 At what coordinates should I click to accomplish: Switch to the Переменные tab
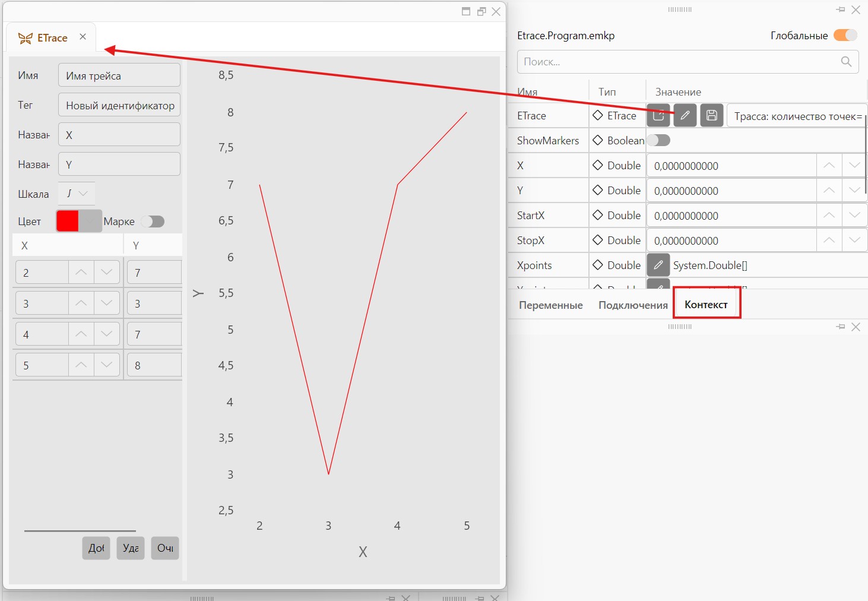[551, 305]
